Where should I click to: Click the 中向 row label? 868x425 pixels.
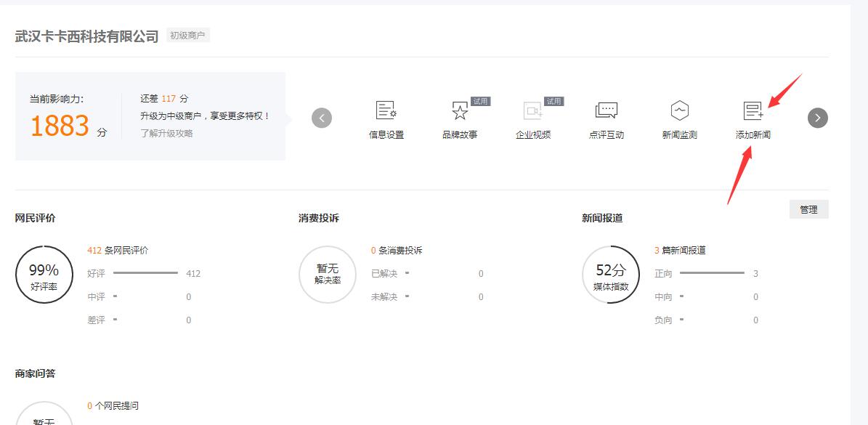click(x=663, y=297)
